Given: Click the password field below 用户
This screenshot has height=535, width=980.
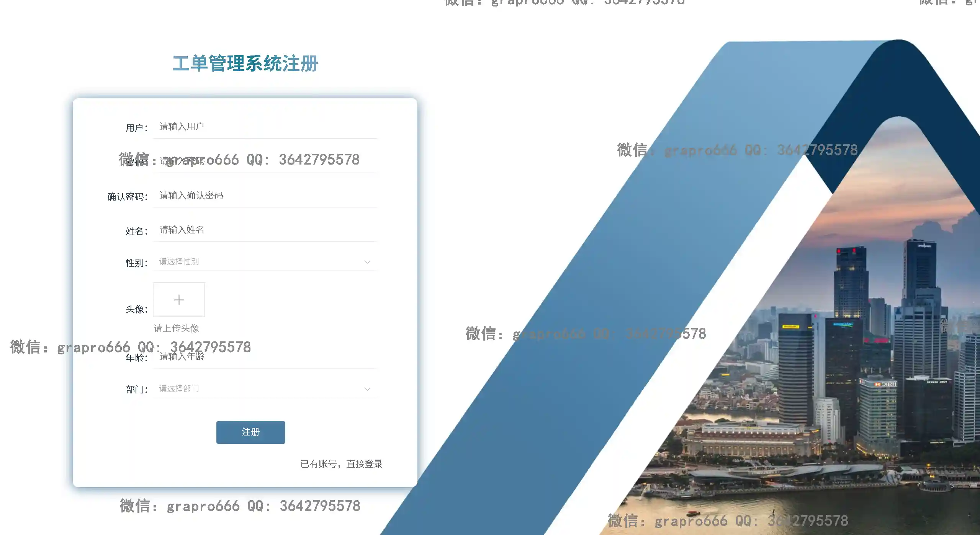Looking at the screenshot, I should pos(264,161).
